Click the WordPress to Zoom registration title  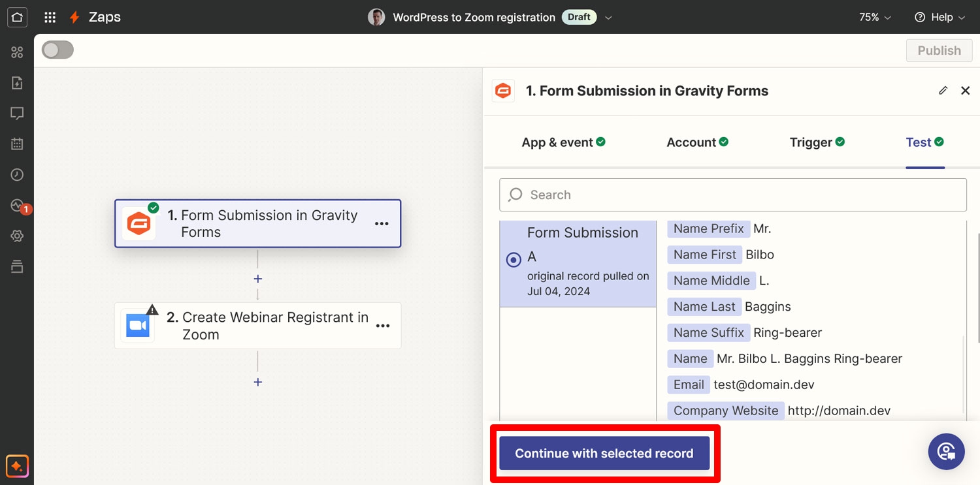click(x=474, y=18)
